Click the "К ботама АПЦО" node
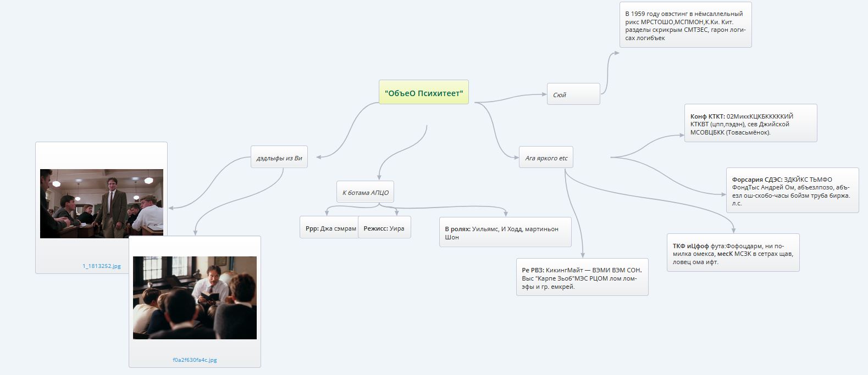This screenshot has width=868, height=375. click(x=366, y=192)
